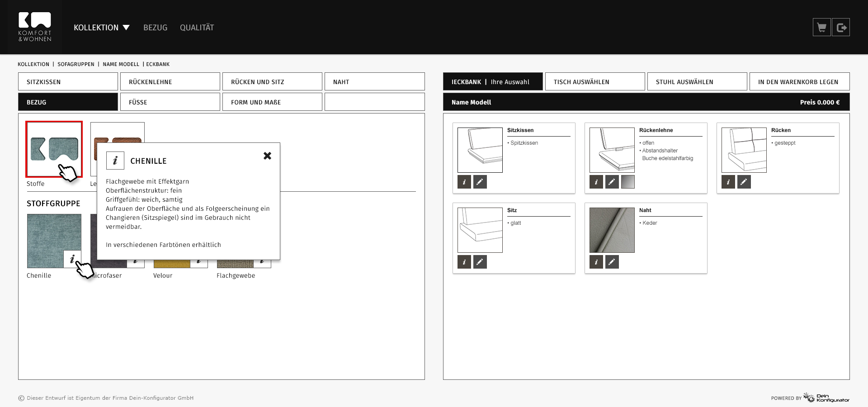Select the Form und Maße tab
This screenshot has height=407, width=868.
pyautogui.click(x=272, y=102)
